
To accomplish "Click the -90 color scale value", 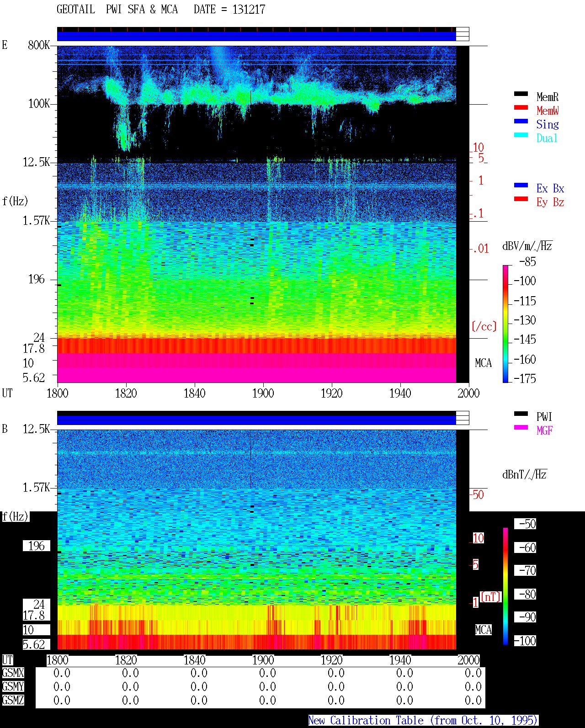I will coord(525,617).
